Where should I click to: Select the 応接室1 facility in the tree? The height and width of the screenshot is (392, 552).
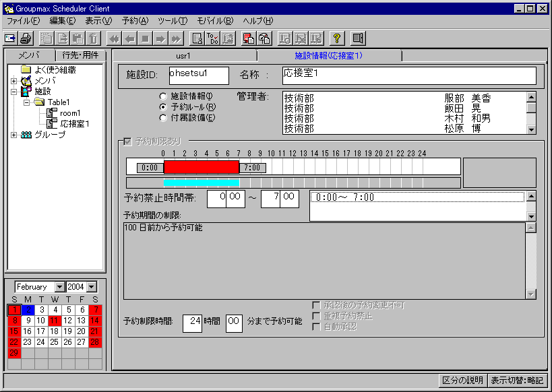coord(74,124)
